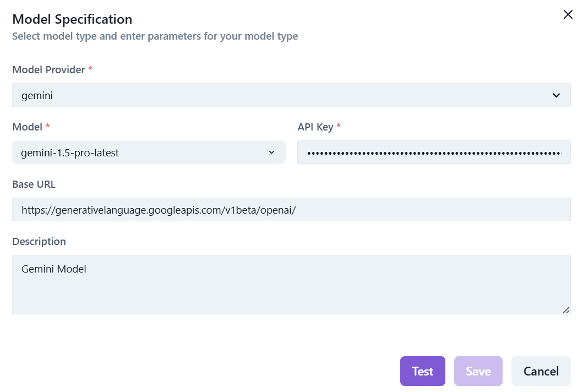Click the chevron arrow in Model selector
The width and height of the screenshot is (583, 392).
271,153
